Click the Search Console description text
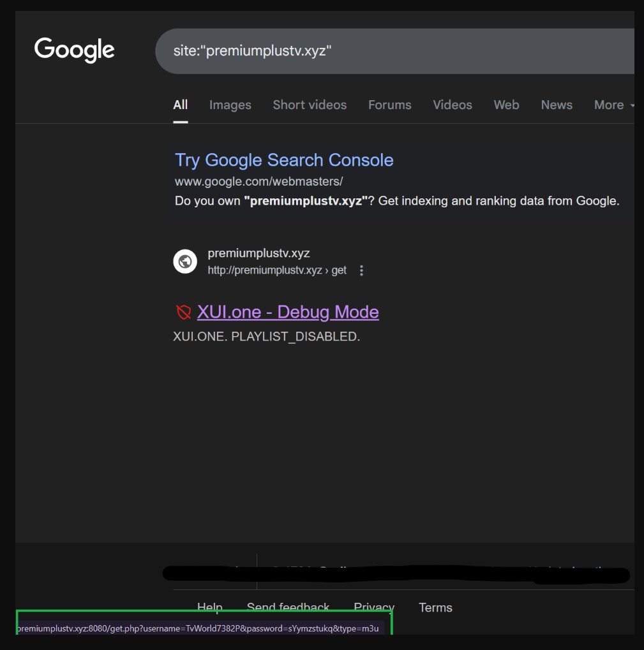This screenshot has height=650, width=644. pyautogui.click(x=397, y=201)
